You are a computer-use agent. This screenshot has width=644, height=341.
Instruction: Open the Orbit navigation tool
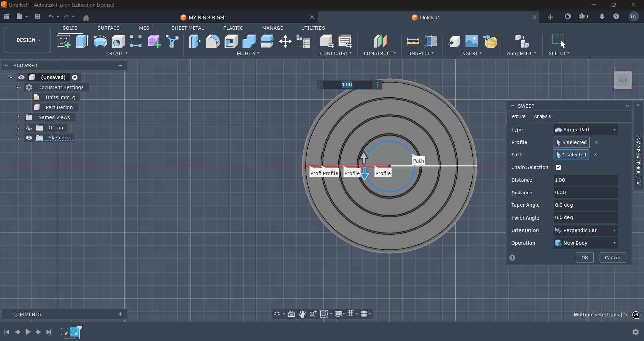pos(277,314)
